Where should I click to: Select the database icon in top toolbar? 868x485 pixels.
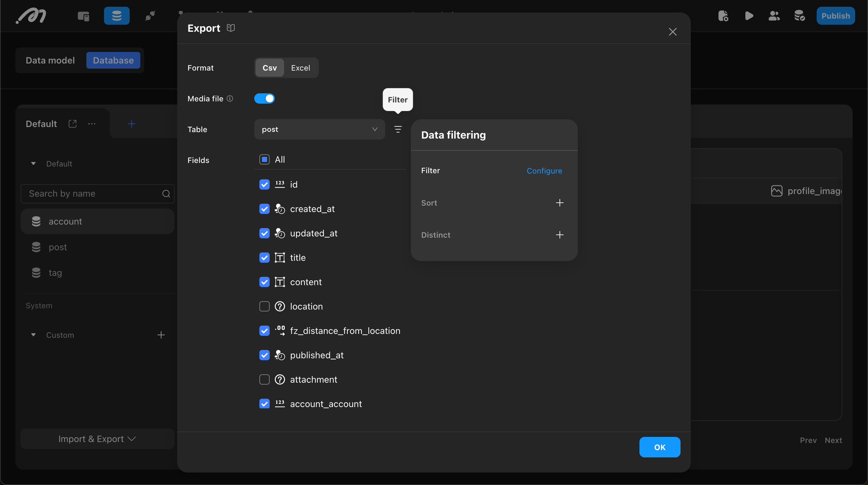[x=117, y=16]
